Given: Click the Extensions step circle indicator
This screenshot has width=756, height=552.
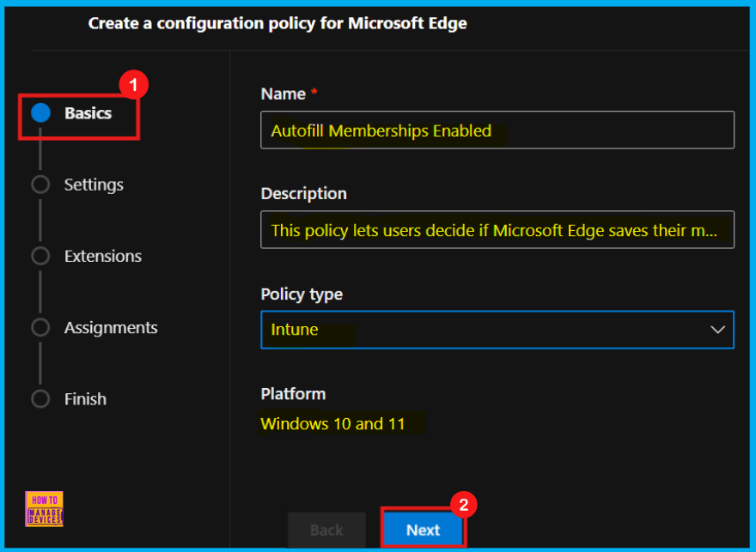Looking at the screenshot, I should pos(40,256).
